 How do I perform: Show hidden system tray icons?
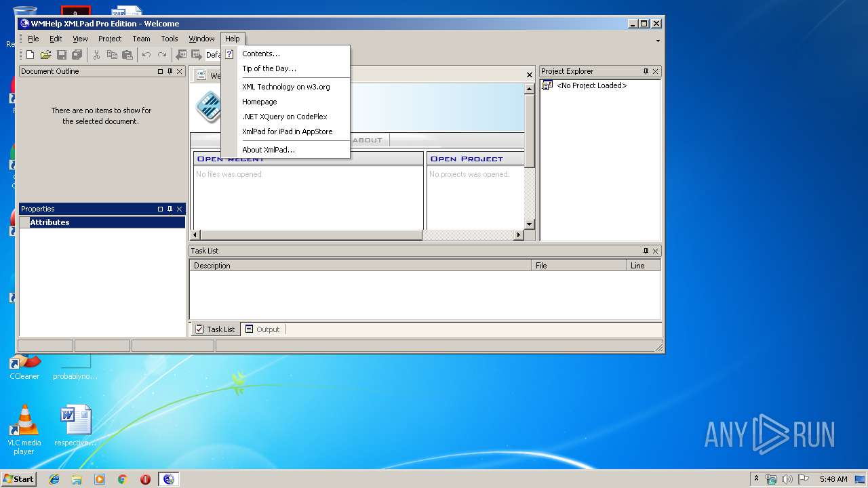point(756,479)
